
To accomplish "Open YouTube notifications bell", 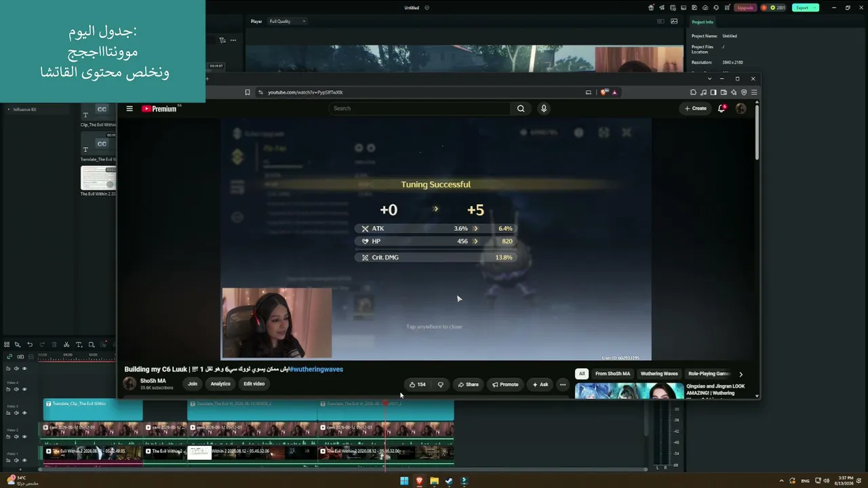I will (x=722, y=108).
